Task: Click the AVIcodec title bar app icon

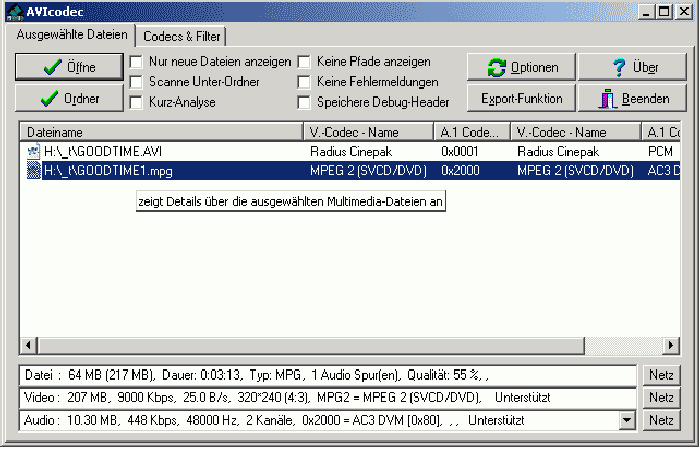Action: (x=13, y=12)
